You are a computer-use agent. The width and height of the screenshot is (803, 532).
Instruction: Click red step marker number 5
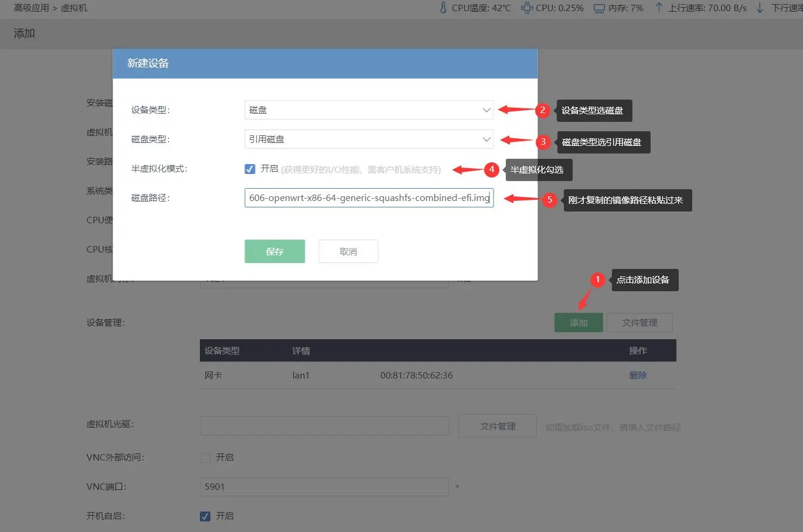tap(549, 200)
